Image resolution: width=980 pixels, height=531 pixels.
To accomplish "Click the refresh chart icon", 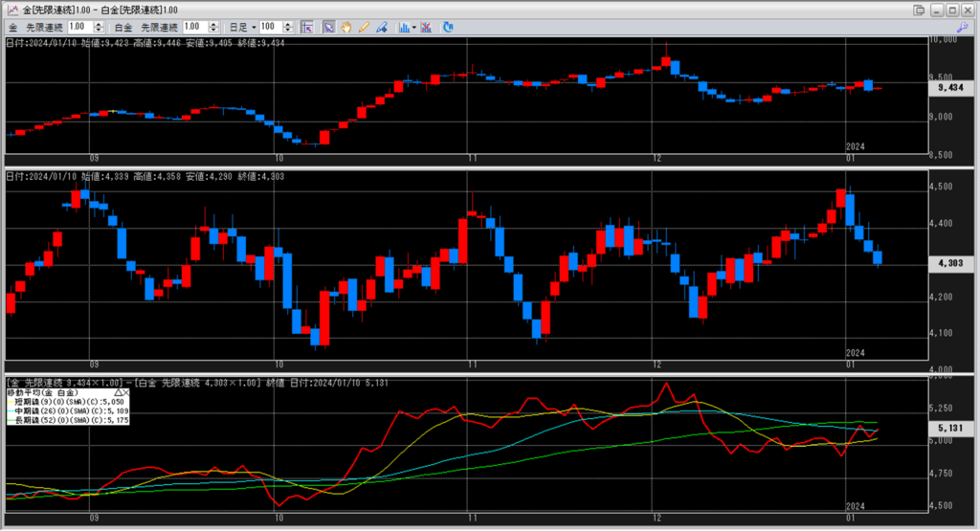I will (448, 27).
